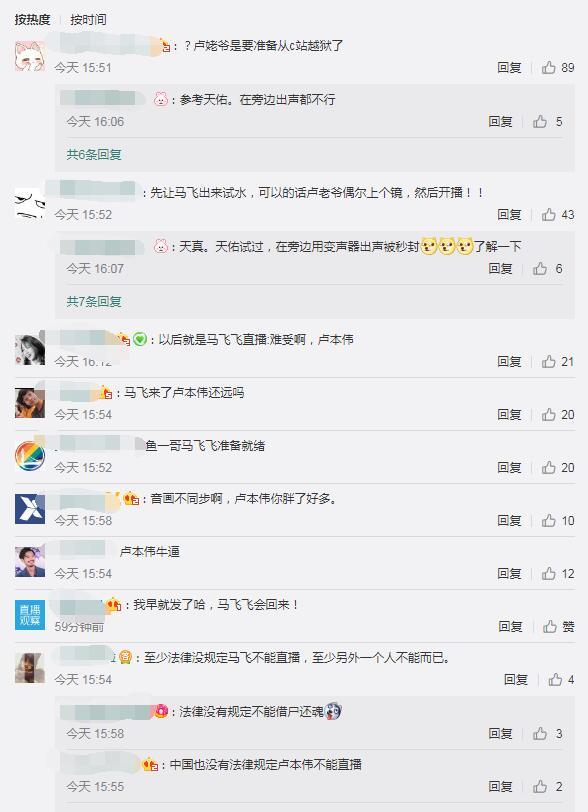Reply to '中国也没有法律规定卢本伟不能直播'
Screen dimensions: 588x812
coord(500,787)
